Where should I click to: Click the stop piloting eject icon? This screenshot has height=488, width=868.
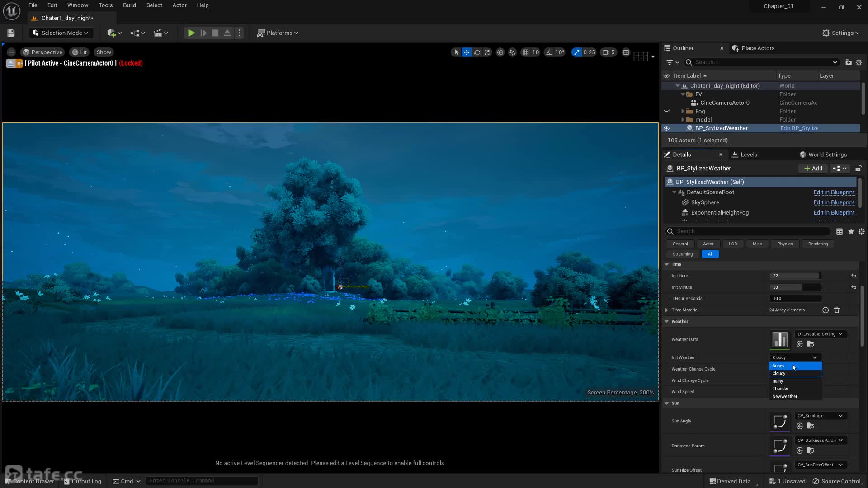coord(10,64)
